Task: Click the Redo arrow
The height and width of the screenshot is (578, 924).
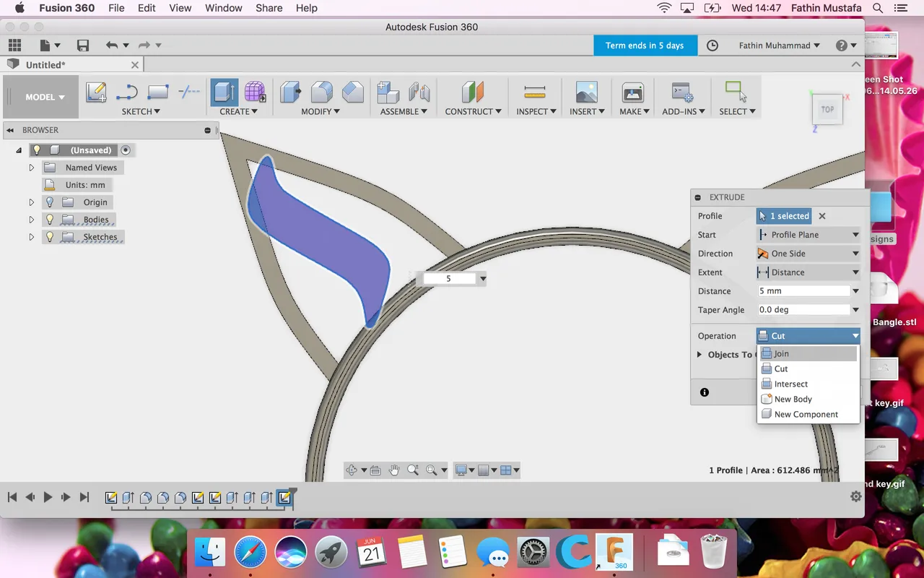Action: click(144, 46)
